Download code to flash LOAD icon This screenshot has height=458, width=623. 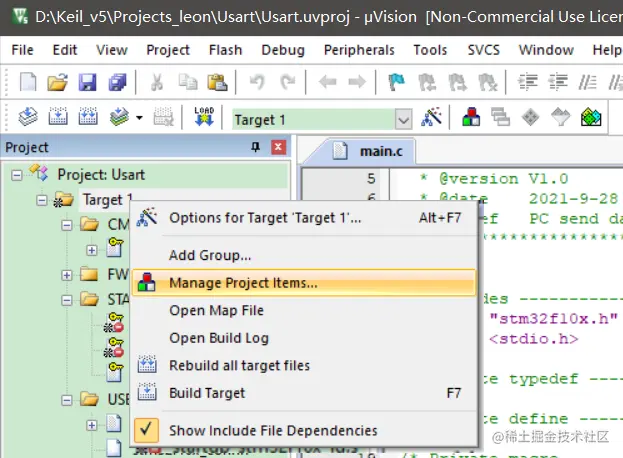(x=204, y=116)
